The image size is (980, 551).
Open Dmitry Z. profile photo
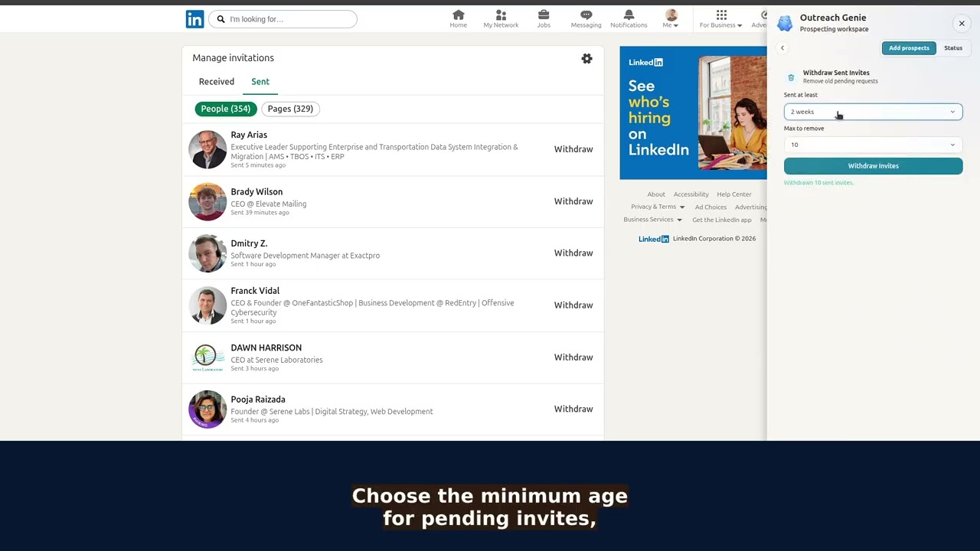207,253
